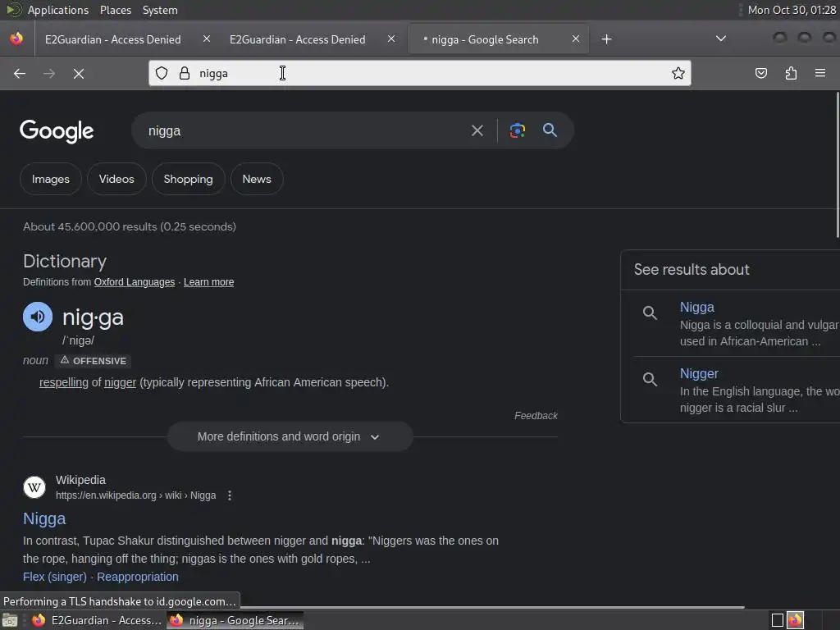
Task: Open the Flex (singer) sublink
Action: coord(55,577)
